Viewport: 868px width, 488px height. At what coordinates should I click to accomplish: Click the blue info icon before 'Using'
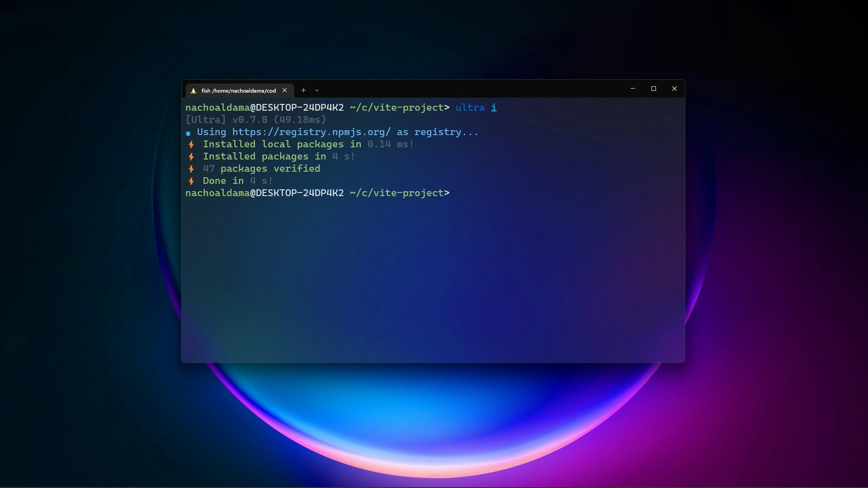coord(188,133)
